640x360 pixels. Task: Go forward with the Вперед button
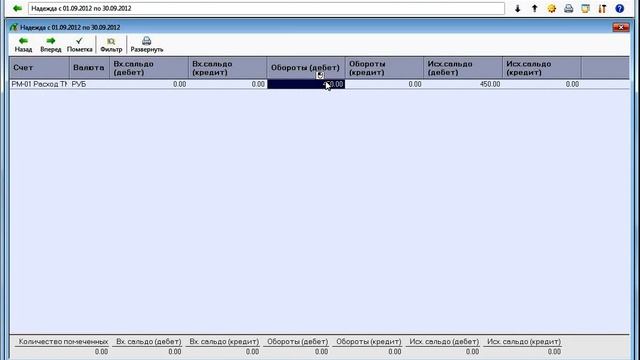[51, 44]
